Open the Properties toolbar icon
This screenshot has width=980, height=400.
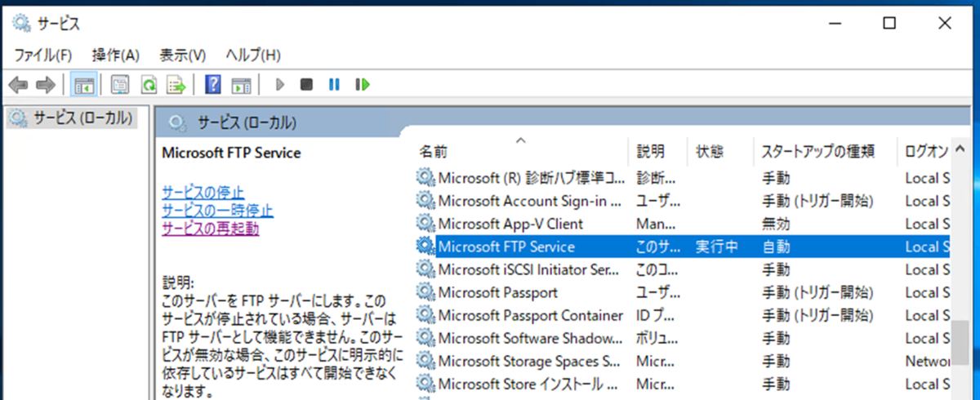[120, 84]
